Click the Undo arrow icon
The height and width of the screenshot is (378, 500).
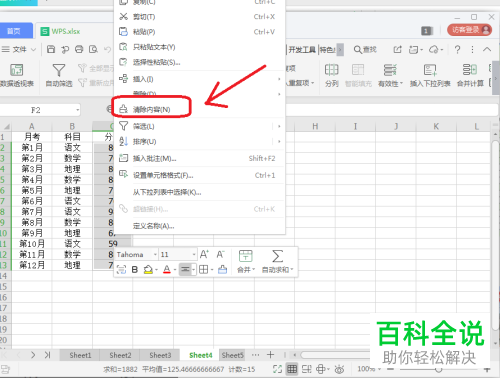click(107, 49)
